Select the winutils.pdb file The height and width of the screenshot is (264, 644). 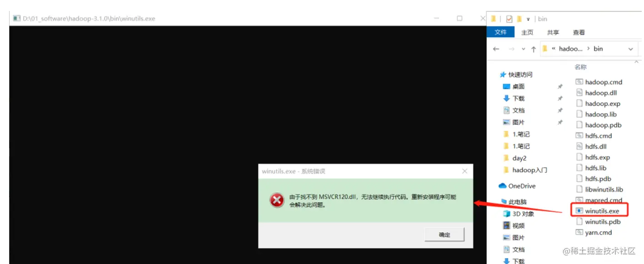tap(603, 222)
